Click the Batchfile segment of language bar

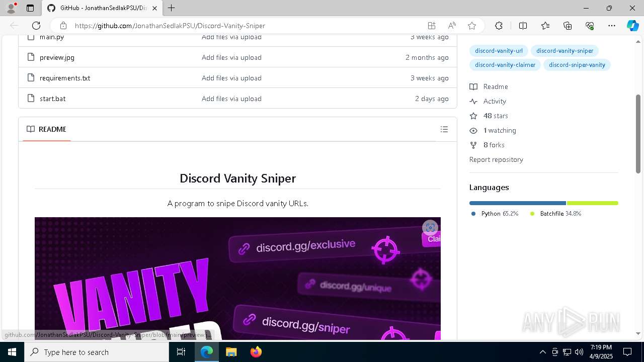(592, 203)
